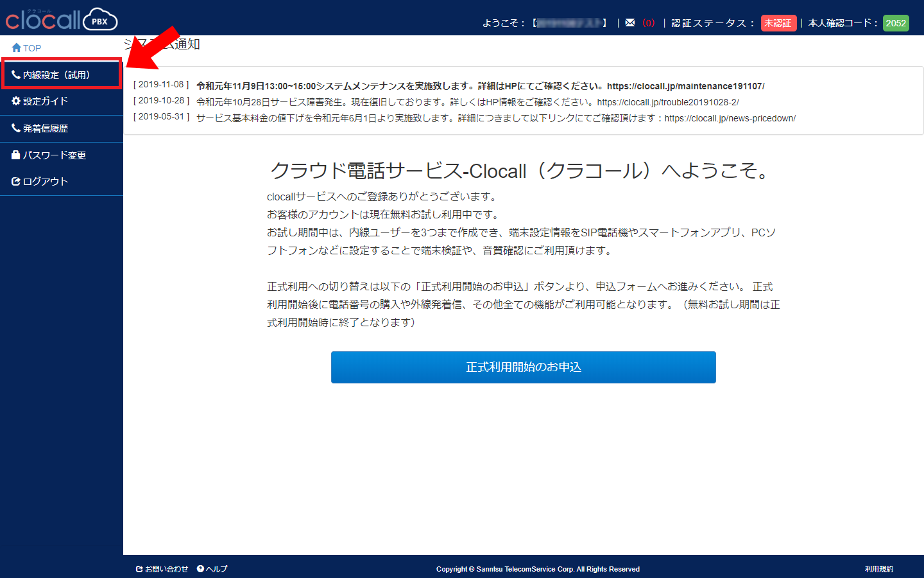Image resolution: width=924 pixels, height=578 pixels.
Task: Click the home icon beside TOP
Action: coord(17,48)
